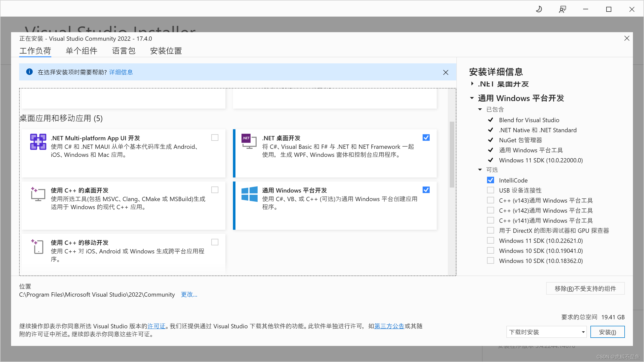
Task: Enable C++ (v141)通用 Windows 平台工具
Action: (490, 220)
